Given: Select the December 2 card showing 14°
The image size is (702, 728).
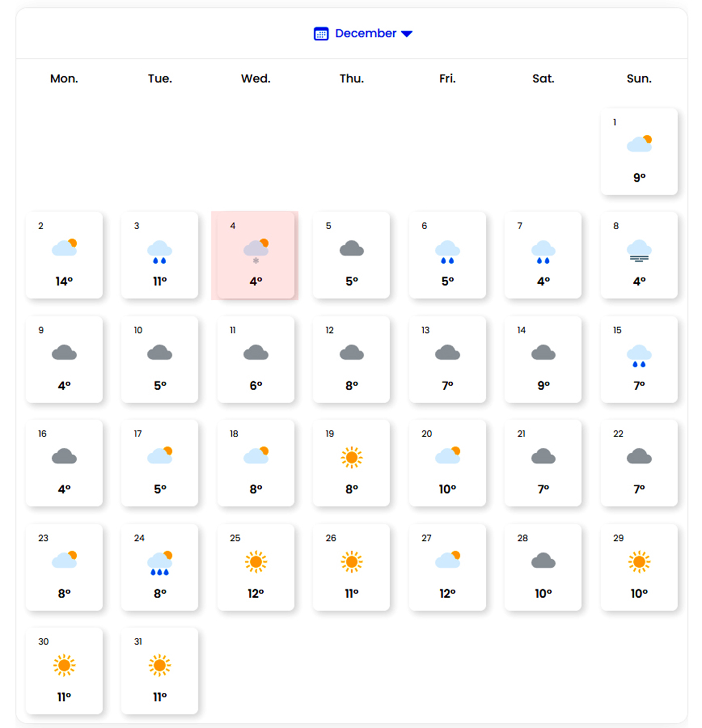Looking at the screenshot, I should (x=64, y=255).
